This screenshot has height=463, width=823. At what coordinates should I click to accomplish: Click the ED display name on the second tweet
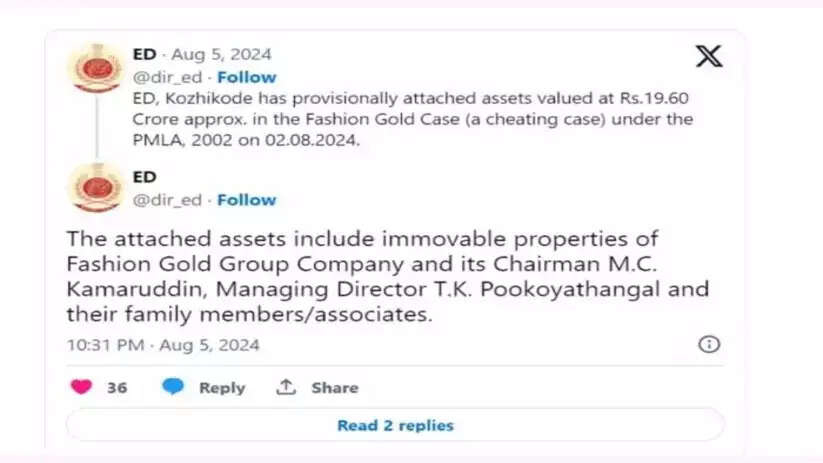coord(144,177)
